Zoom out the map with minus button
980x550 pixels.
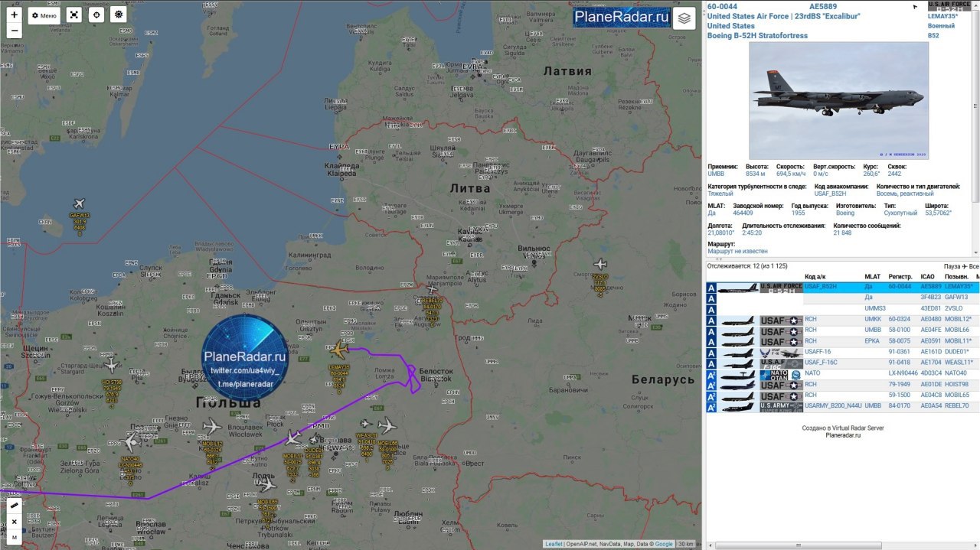pyautogui.click(x=14, y=31)
